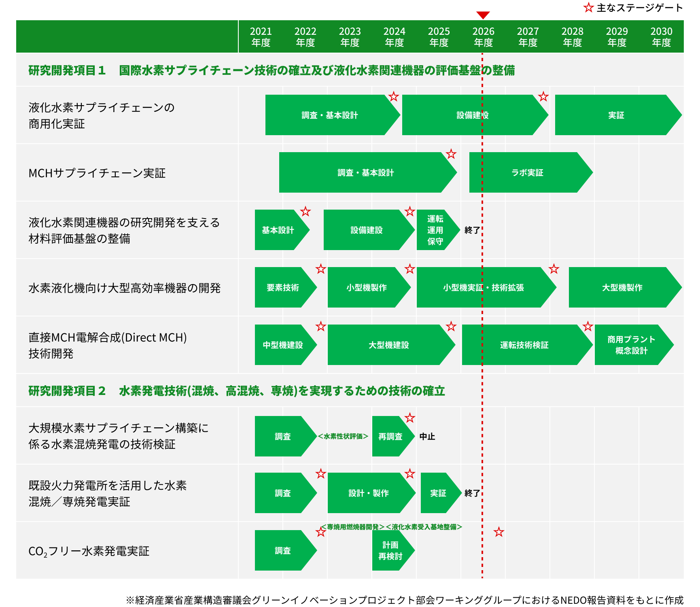Select the ラボ実証 phase arrow
Screen dimensions: 700x607
(x=531, y=172)
